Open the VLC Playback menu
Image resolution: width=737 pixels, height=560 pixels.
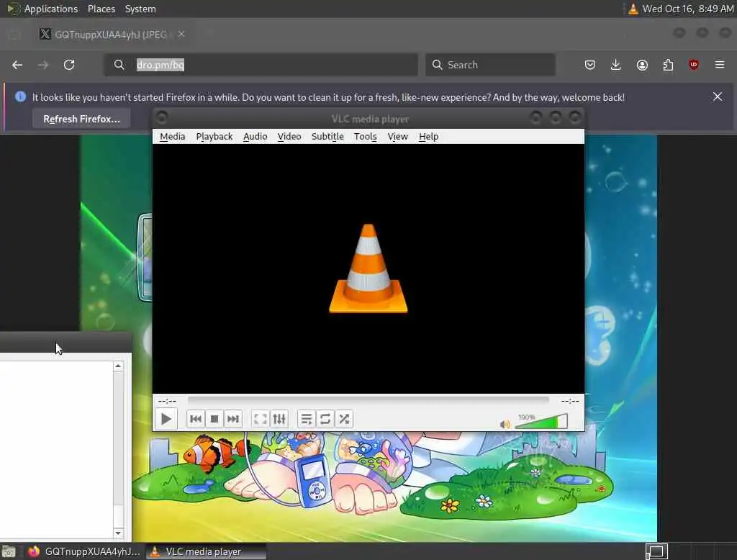click(214, 136)
